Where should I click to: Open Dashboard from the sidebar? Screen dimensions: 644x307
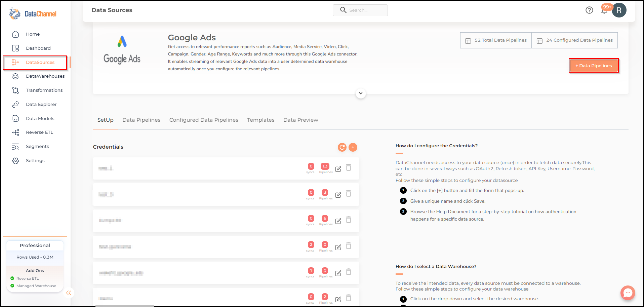click(x=38, y=48)
